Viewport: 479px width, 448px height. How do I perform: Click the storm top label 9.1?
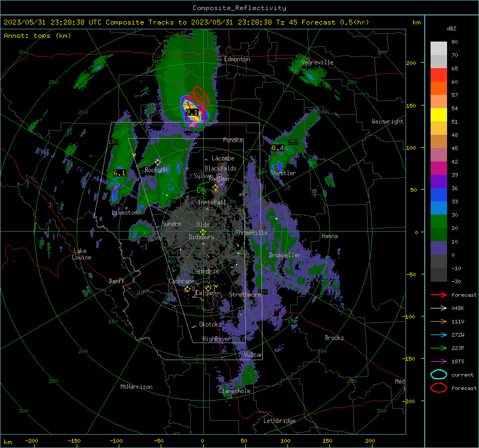192,112
